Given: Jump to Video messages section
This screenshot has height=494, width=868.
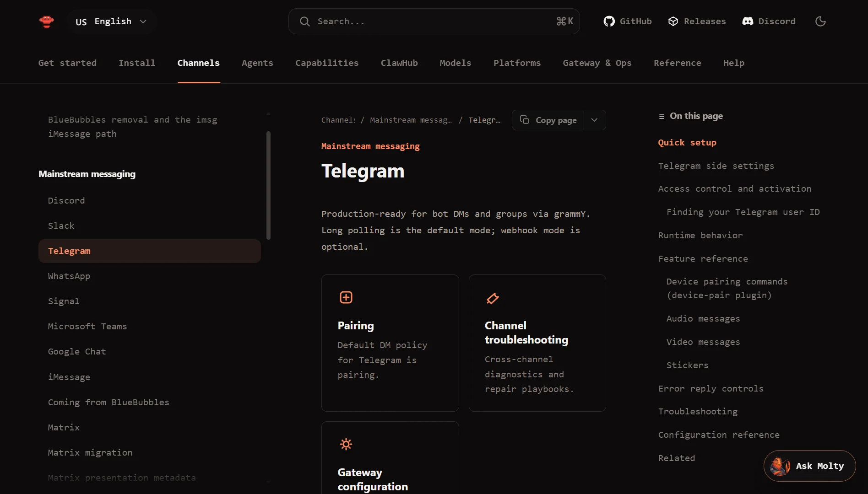Looking at the screenshot, I should click(703, 342).
